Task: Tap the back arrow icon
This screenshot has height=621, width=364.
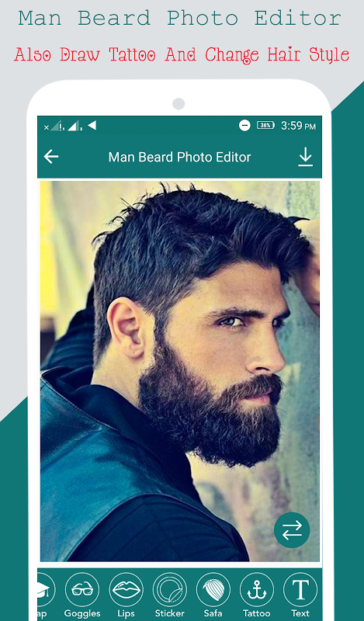Action: click(x=51, y=157)
